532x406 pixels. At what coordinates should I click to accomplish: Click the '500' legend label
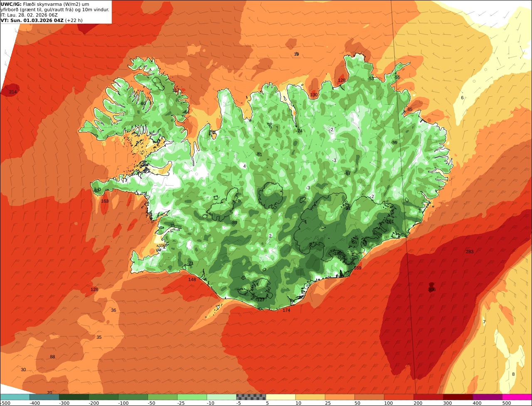(x=506, y=403)
